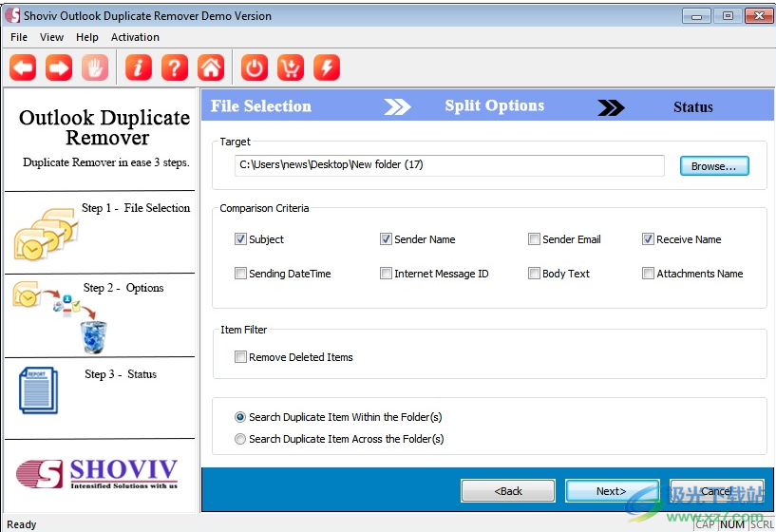Click the Cancel button
The width and height of the screenshot is (776, 532).
716,491
